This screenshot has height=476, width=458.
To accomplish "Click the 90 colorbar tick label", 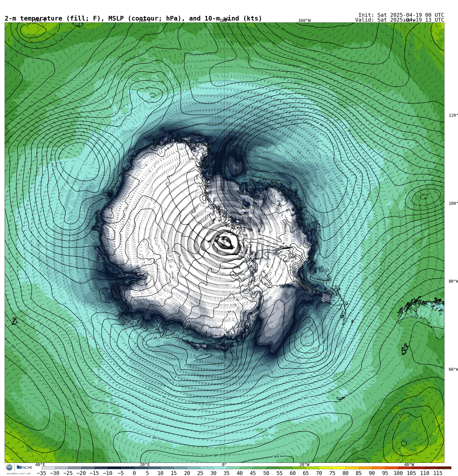I will (x=371, y=473).
